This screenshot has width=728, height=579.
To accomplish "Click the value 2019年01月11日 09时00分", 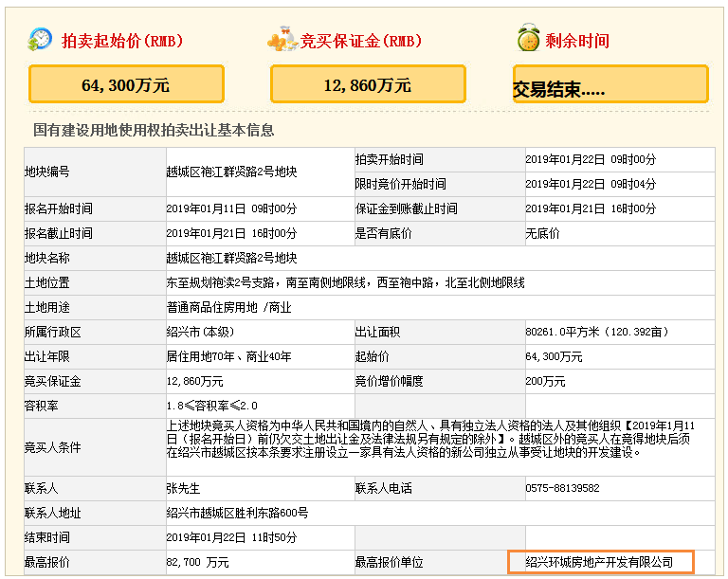I will [x=231, y=208].
